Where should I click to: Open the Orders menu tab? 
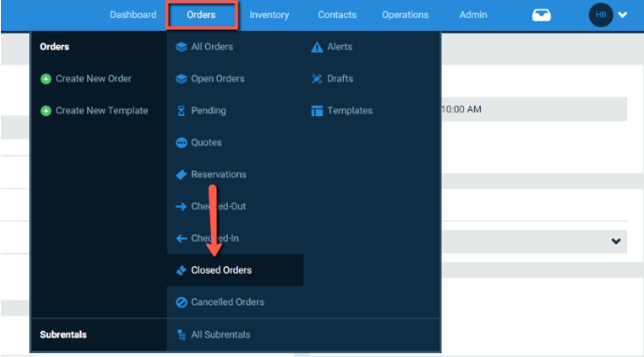click(x=202, y=15)
